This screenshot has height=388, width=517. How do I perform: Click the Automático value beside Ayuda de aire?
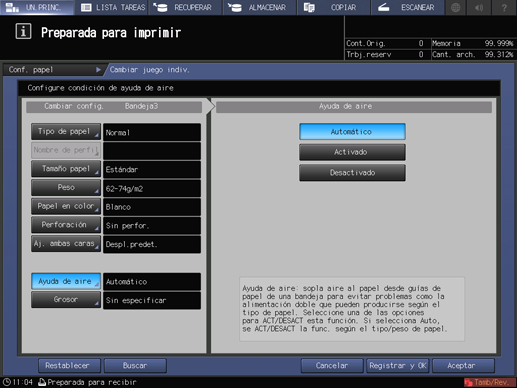(152, 282)
